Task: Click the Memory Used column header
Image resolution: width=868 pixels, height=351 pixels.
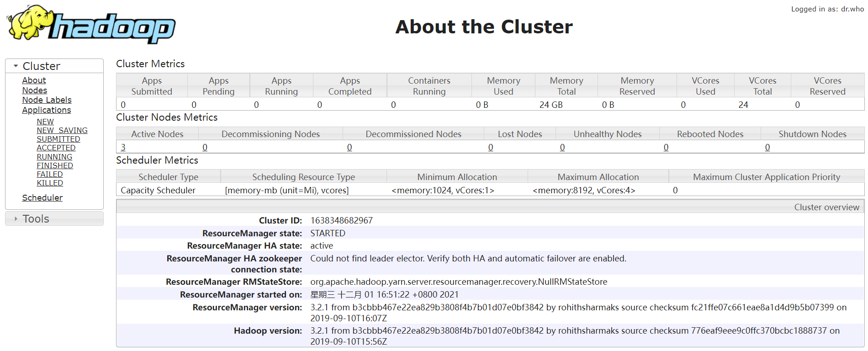Action: [503, 86]
